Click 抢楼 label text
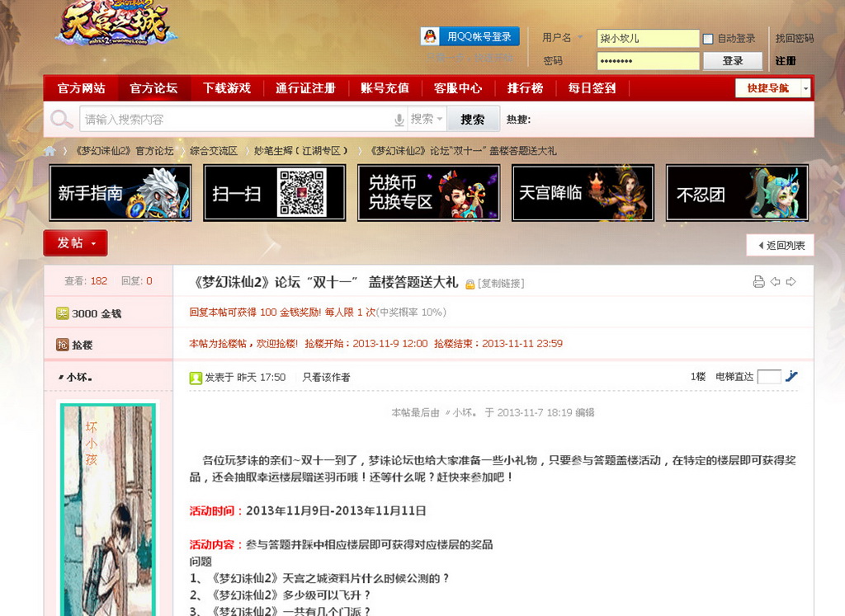The height and width of the screenshot is (616, 845). 82,346
